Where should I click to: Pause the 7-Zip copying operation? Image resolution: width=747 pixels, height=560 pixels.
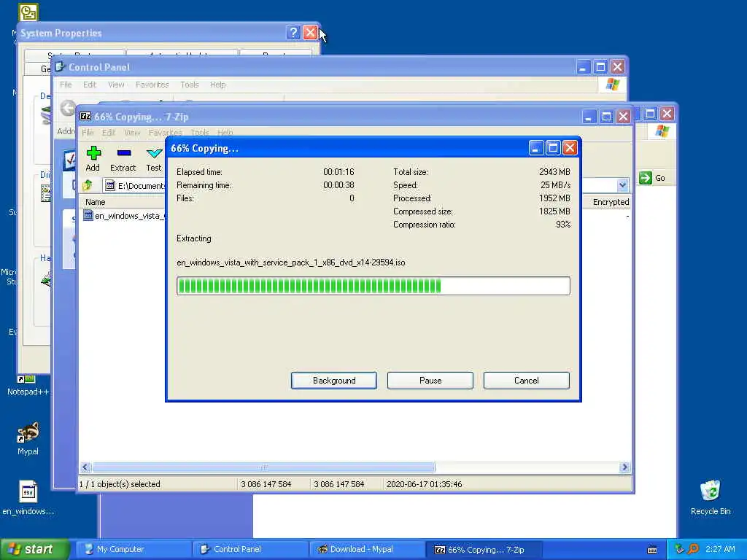coord(430,381)
